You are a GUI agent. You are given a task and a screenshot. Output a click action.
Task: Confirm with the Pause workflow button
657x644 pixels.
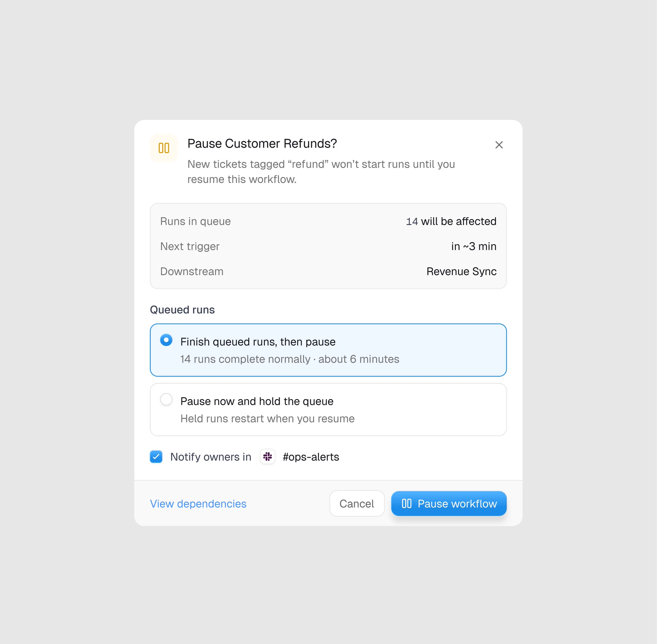coord(449,504)
